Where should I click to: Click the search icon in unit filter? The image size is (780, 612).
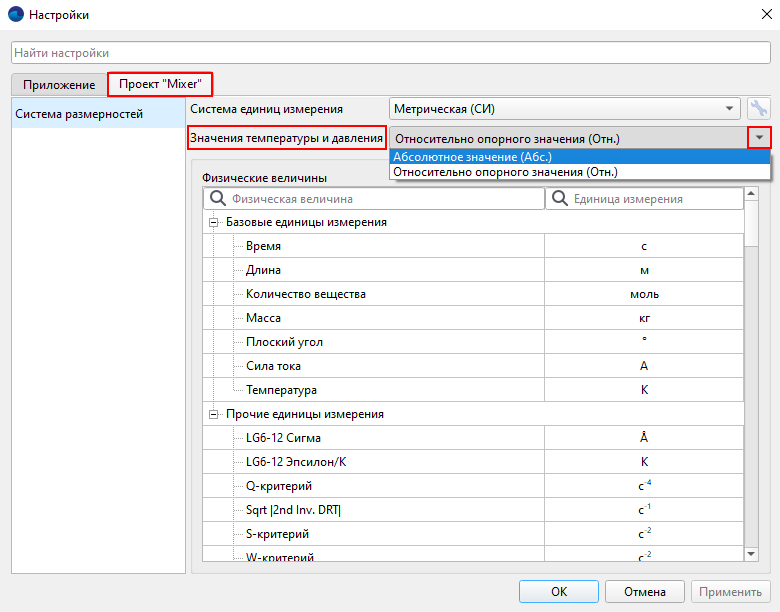click(x=560, y=199)
